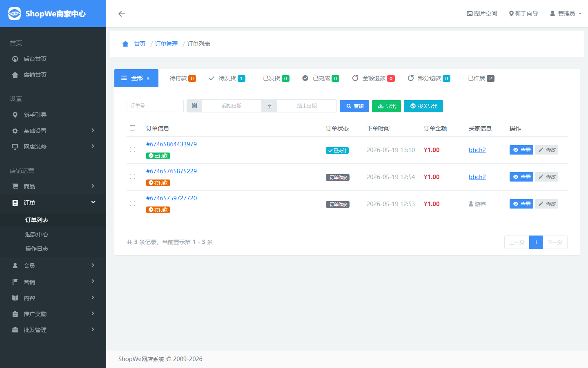This screenshot has height=368, width=588.
Task: Click the 导出 export button
Action: point(386,106)
